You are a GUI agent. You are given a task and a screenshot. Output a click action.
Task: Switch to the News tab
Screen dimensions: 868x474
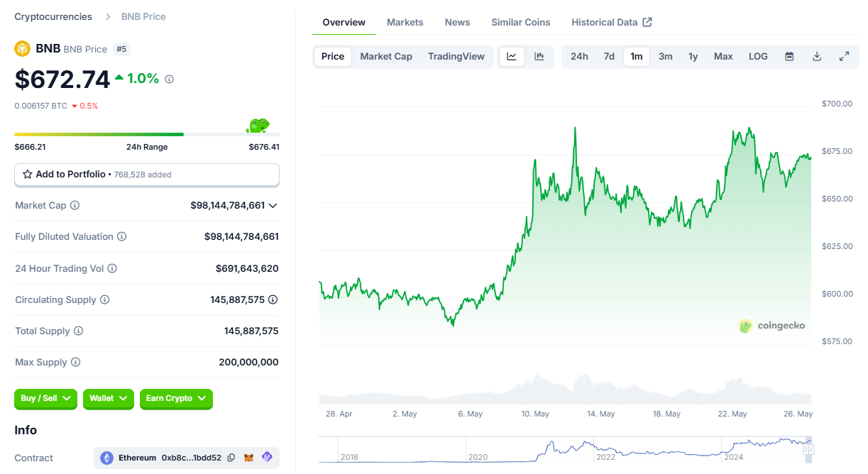pyautogui.click(x=458, y=22)
